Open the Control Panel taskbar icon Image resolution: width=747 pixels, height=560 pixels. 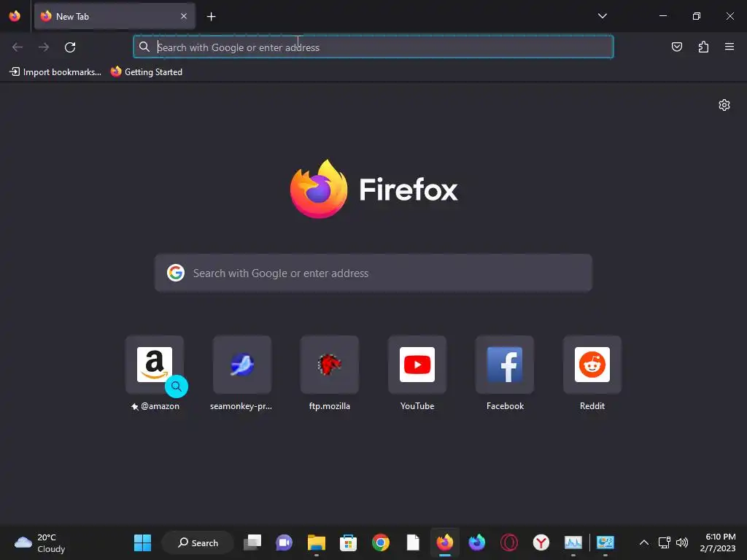point(605,542)
